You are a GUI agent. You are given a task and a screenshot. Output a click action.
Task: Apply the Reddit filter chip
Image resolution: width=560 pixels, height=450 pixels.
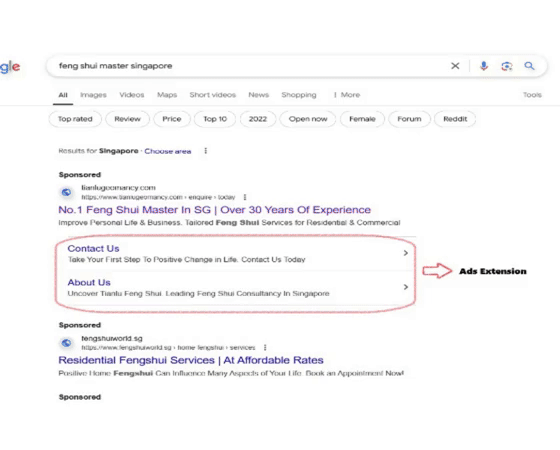tap(455, 119)
